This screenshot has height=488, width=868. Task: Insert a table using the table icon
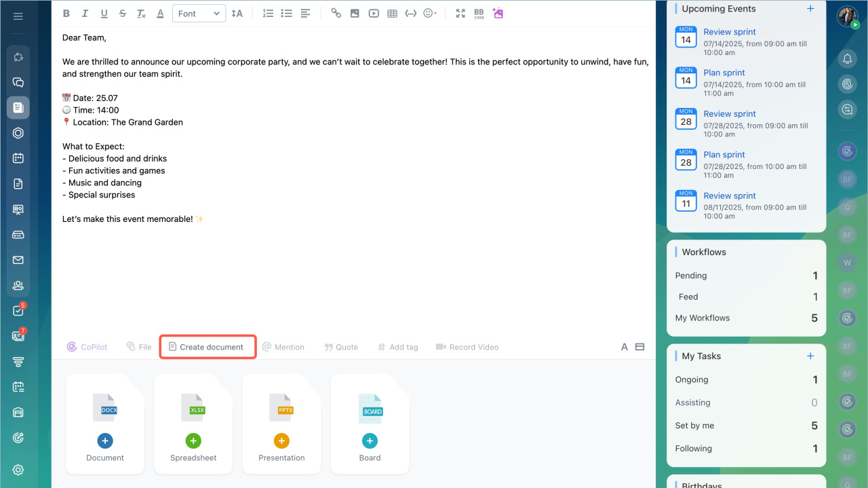click(392, 14)
